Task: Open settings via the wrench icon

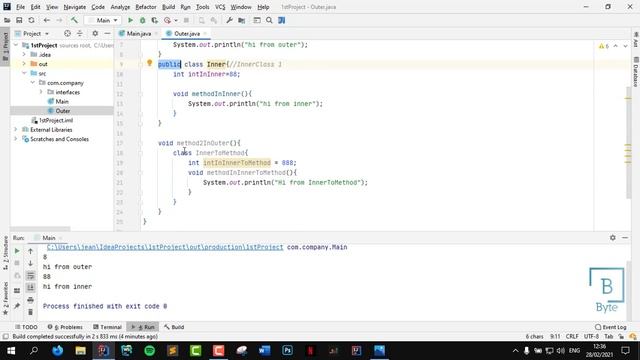Action: tap(229, 20)
